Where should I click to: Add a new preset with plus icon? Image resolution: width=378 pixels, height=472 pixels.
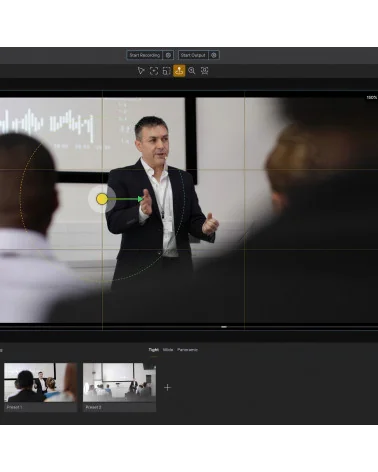(167, 387)
